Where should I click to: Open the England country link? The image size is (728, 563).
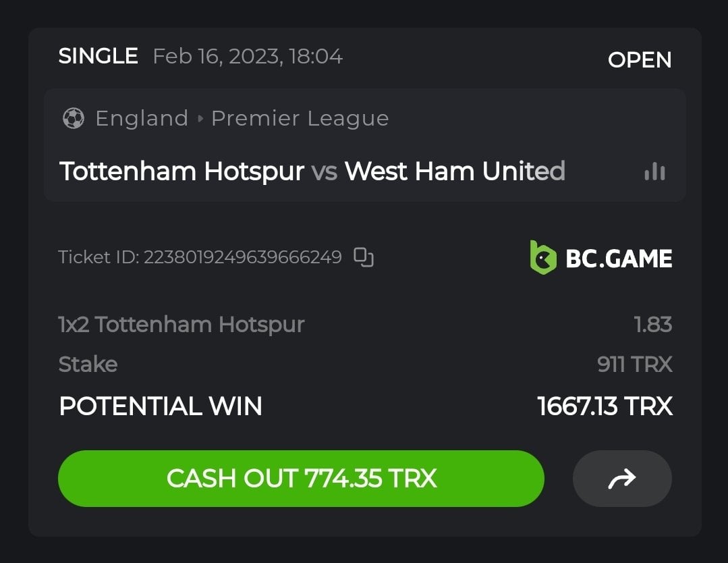click(x=142, y=119)
